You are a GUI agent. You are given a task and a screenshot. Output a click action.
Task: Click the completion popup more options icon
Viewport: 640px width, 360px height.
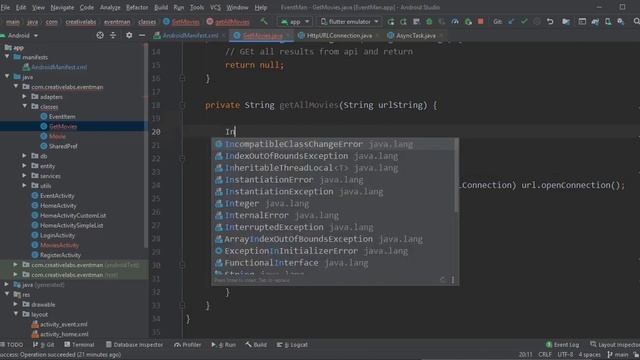453,280
